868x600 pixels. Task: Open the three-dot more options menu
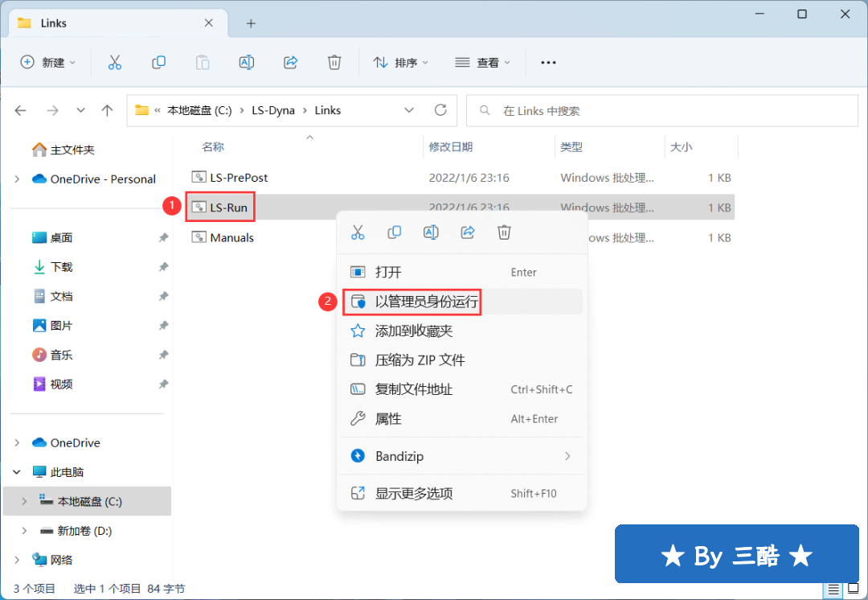click(x=548, y=63)
